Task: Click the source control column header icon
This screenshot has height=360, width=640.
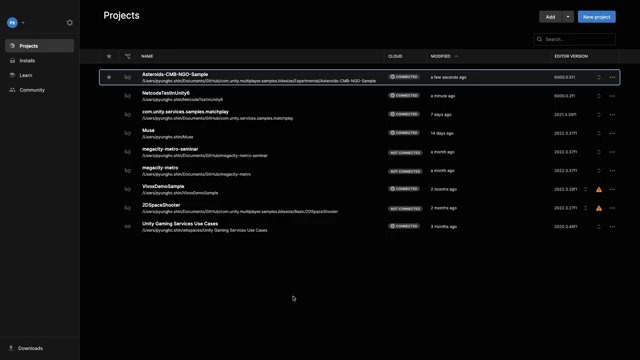Action: [x=128, y=56]
